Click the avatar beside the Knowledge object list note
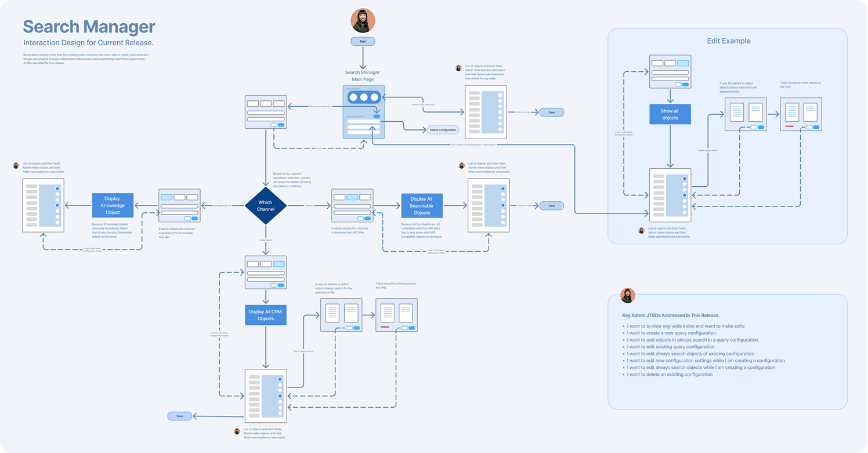The image size is (868, 453). pos(16,165)
